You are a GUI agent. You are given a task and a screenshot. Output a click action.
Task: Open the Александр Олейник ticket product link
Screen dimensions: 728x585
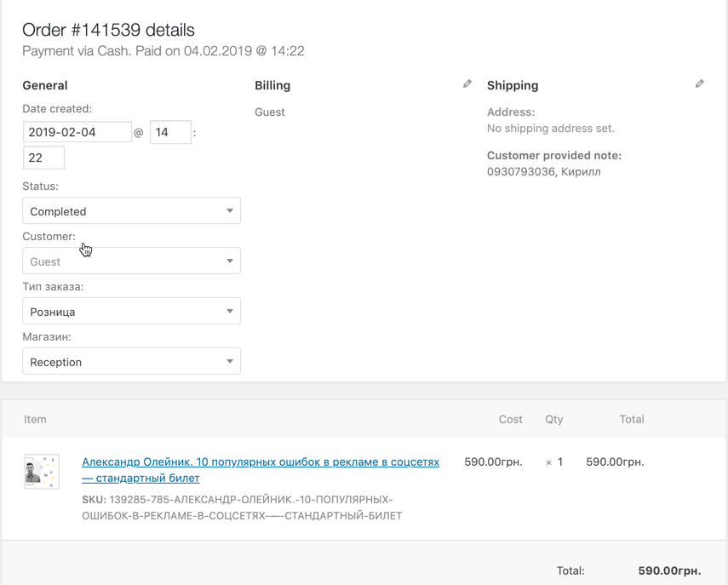(x=261, y=470)
